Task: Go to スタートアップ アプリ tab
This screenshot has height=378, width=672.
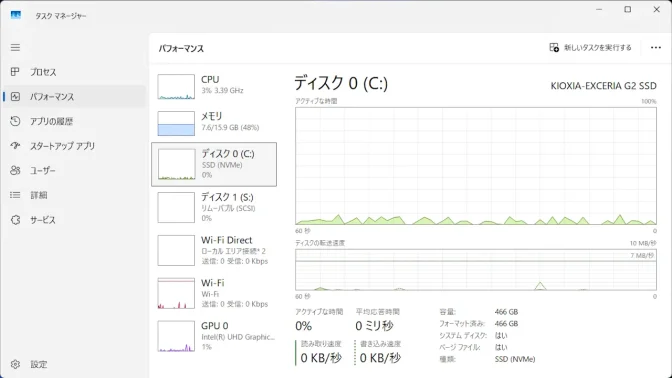Action: tap(75, 146)
